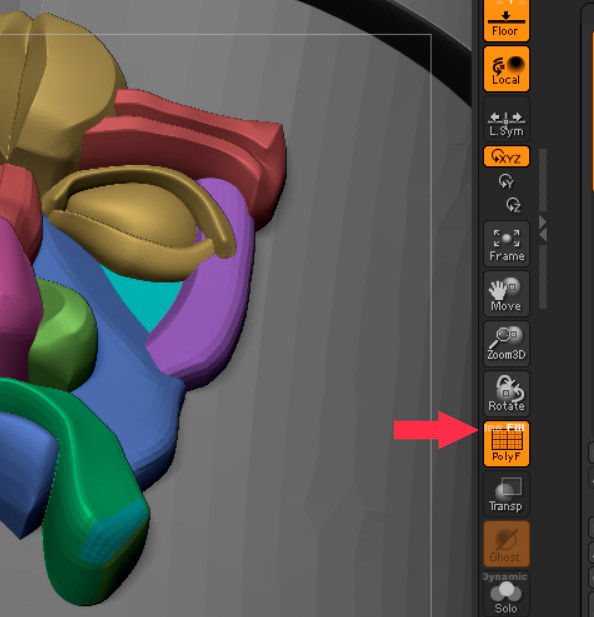
Task: Click the upper vertical scroll strip
Action: [543, 180]
